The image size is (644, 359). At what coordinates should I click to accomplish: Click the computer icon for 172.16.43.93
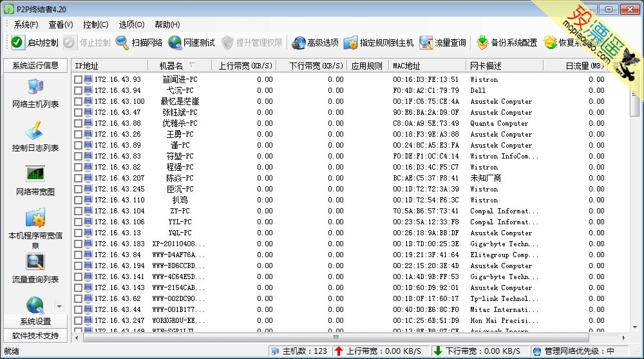coord(88,79)
